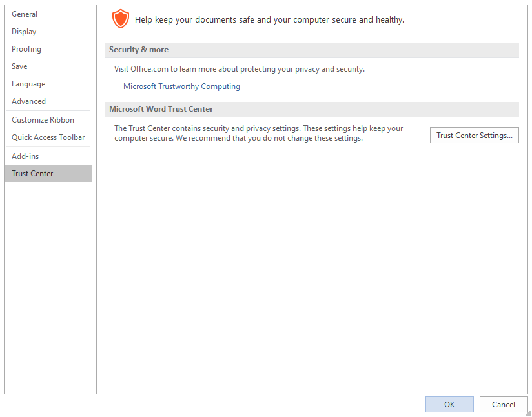Open Quick Access Toolbar settings
Image resolution: width=532 pixels, height=417 pixels.
[x=48, y=137]
